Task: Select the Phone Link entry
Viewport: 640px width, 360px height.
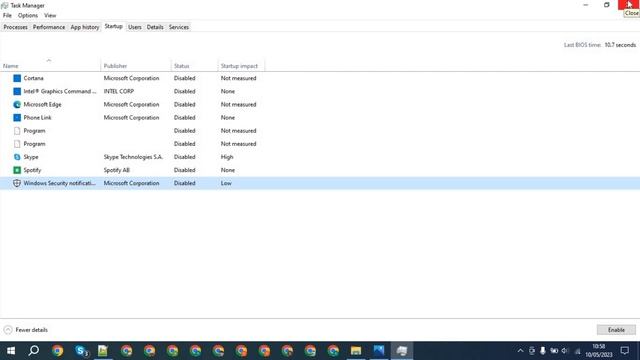Action: coord(38,118)
